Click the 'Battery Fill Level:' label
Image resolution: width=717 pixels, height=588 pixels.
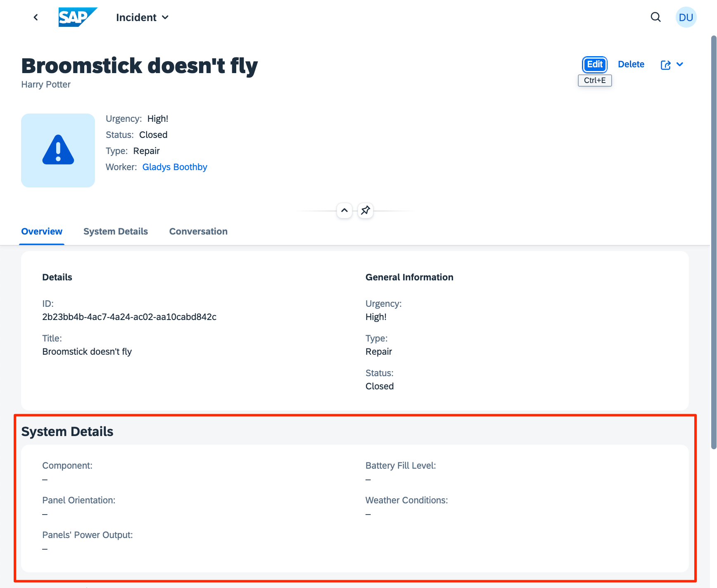tap(401, 465)
